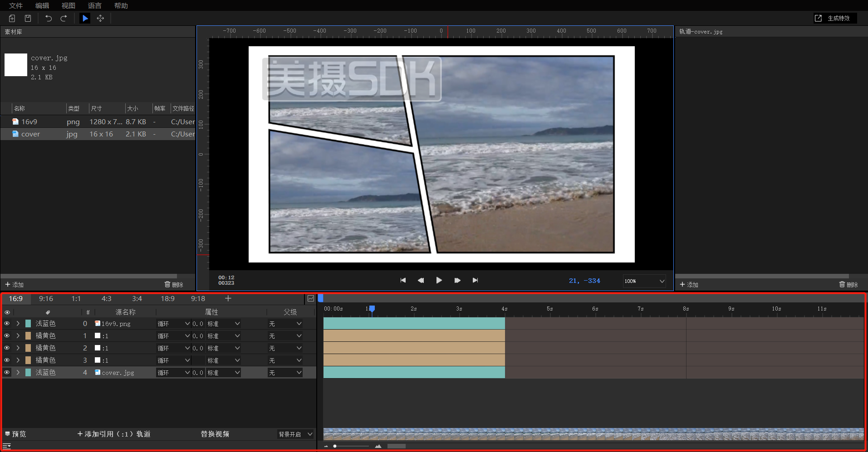Click the new file icon in toolbar
Screen dimensions: 868x452
pyautogui.click(x=12, y=18)
